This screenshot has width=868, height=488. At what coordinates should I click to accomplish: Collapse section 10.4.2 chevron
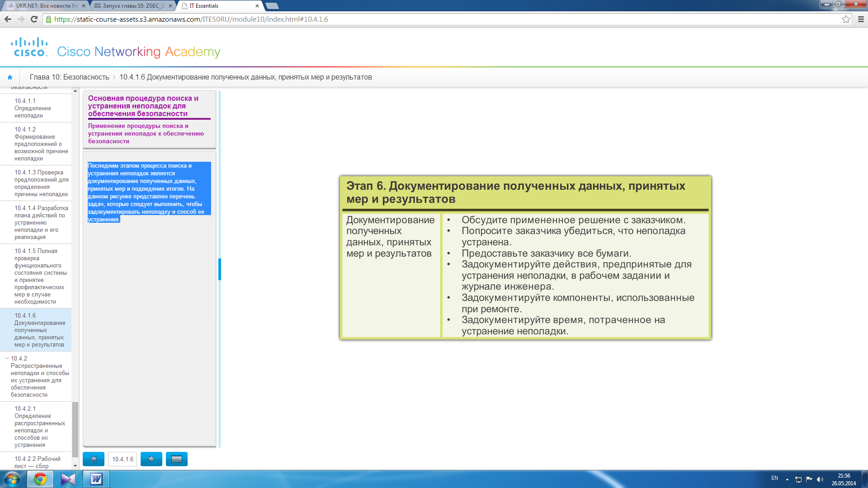point(7,358)
